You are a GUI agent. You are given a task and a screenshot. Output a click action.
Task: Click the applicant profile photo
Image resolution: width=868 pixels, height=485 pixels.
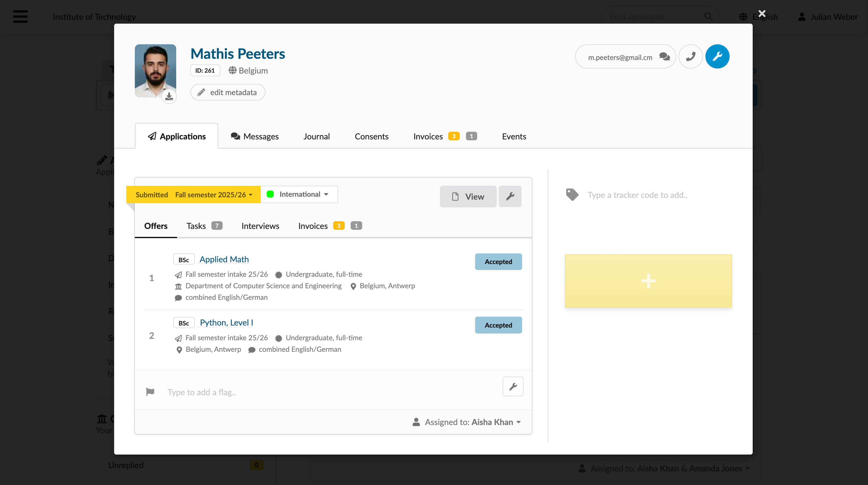(x=155, y=71)
